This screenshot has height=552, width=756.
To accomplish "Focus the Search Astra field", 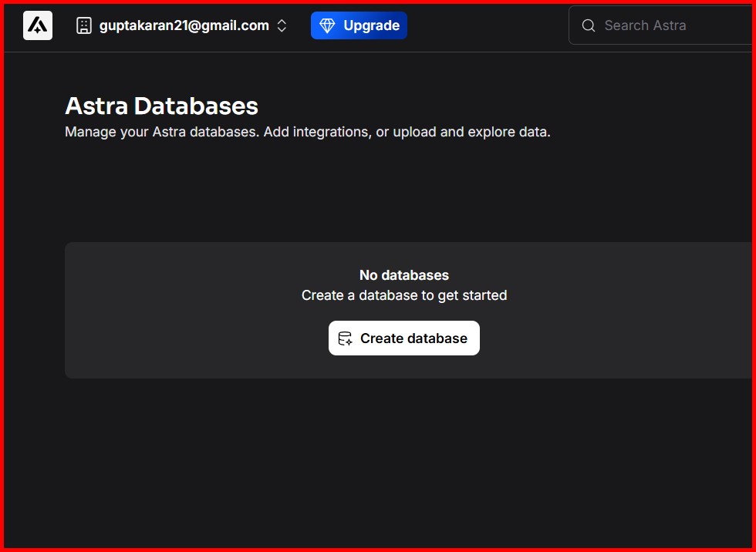I will (x=662, y=25).
